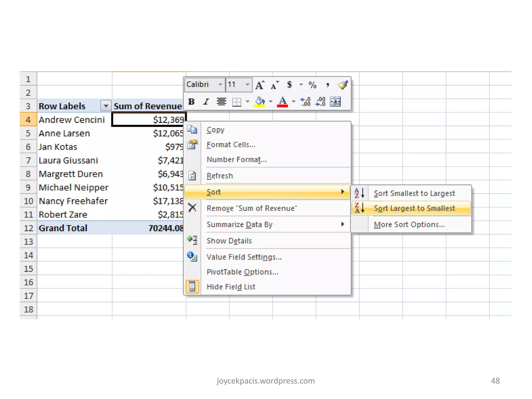
Task: Click Hide Field List
Action: click(231, 287)
